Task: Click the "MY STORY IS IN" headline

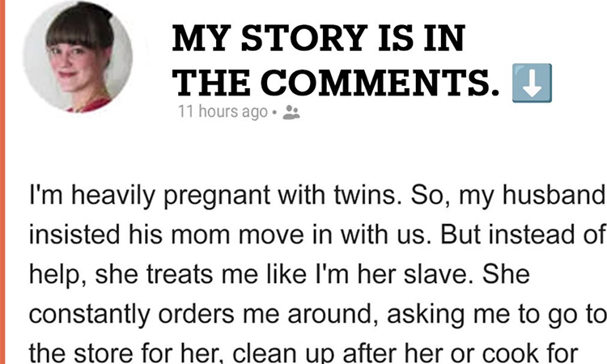Action: coord(323,39)
